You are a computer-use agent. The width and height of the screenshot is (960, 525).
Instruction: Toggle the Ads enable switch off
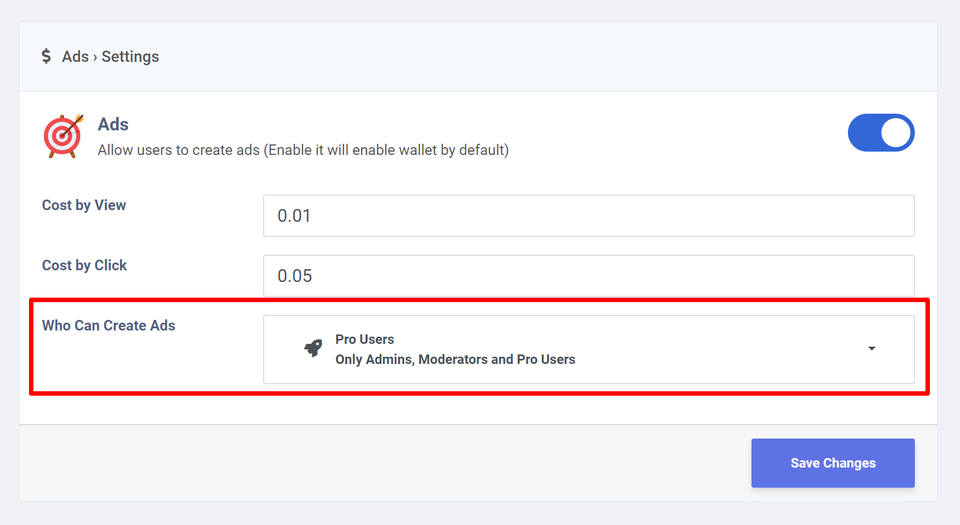pos(881,133)
